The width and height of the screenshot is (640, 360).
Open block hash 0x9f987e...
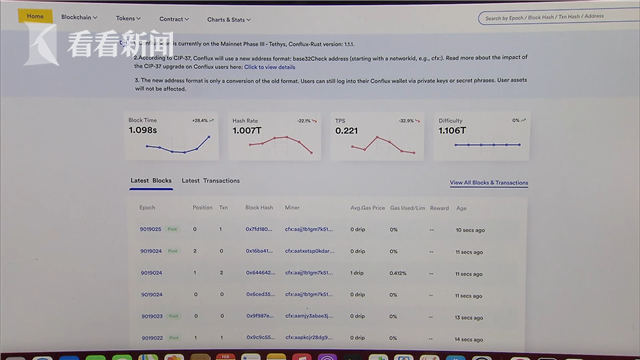coord(260,316)
